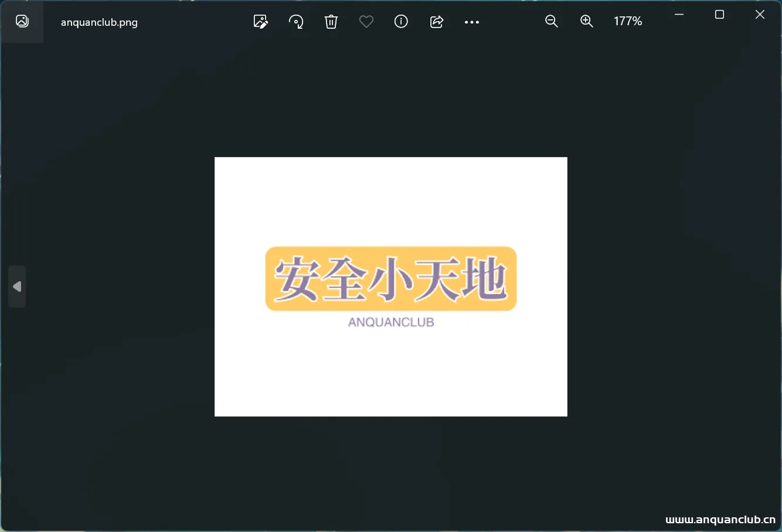Delete anquanclub.png
The image size is (782, 532).
point(331,21)
